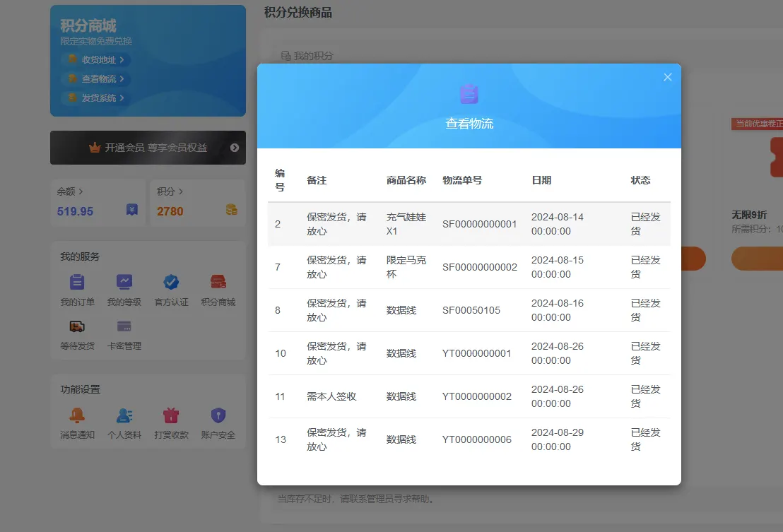Click the 需本人签收 remark cell
Viewport: 783px width, 532px height.
coord(331,396)
